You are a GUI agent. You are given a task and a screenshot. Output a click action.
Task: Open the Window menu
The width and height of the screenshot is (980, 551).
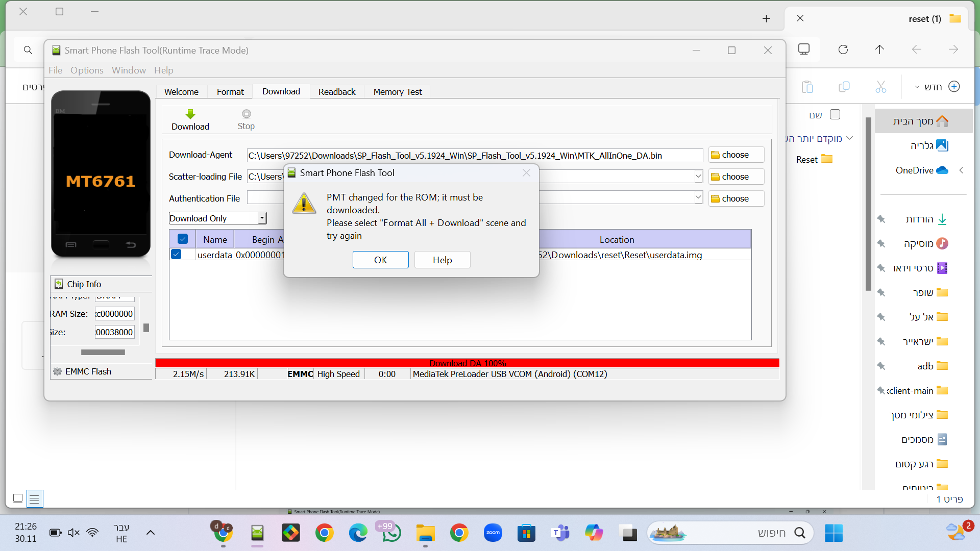[x=129, y=70]
